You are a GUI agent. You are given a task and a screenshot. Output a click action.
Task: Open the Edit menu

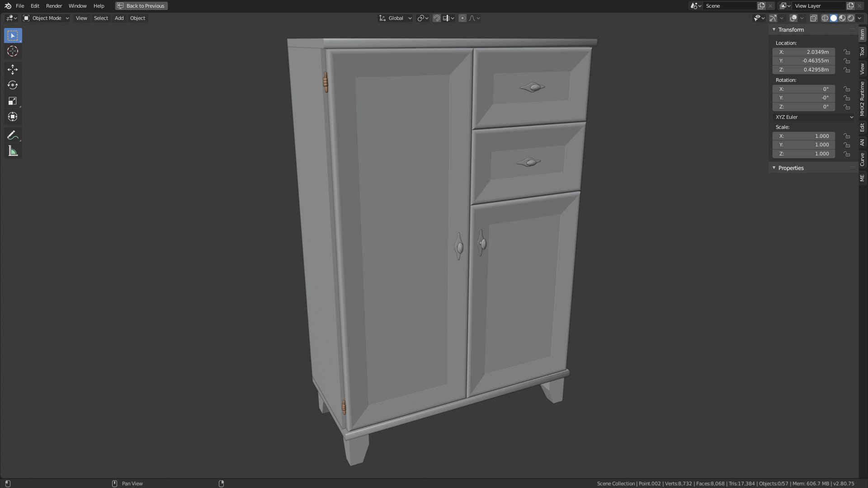[x=35, y=6]
